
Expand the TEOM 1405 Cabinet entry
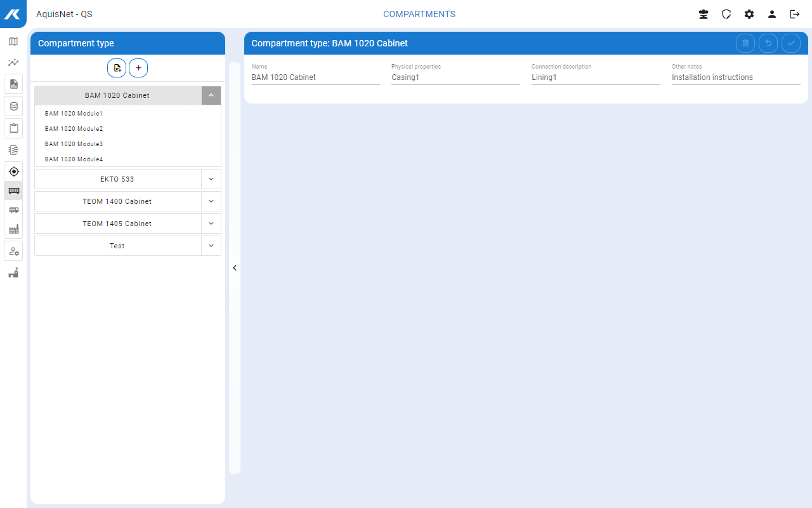click(211, 224)
